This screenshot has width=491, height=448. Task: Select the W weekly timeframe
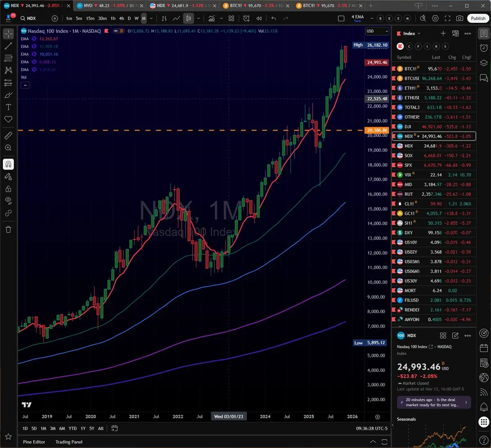click(137, 18)
